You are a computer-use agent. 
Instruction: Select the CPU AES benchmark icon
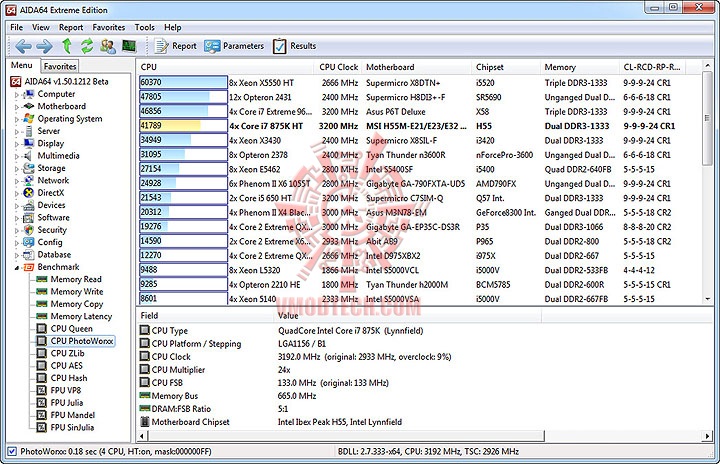(42, 366)
